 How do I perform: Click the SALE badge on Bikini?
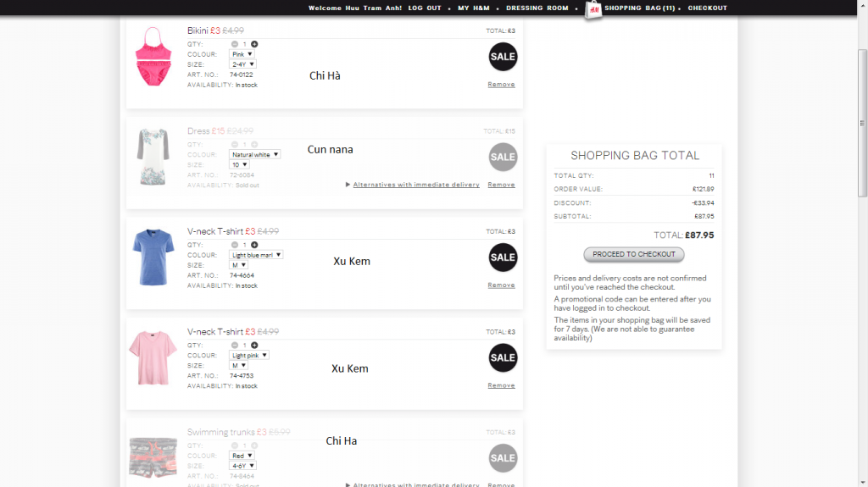coord(503,57)
